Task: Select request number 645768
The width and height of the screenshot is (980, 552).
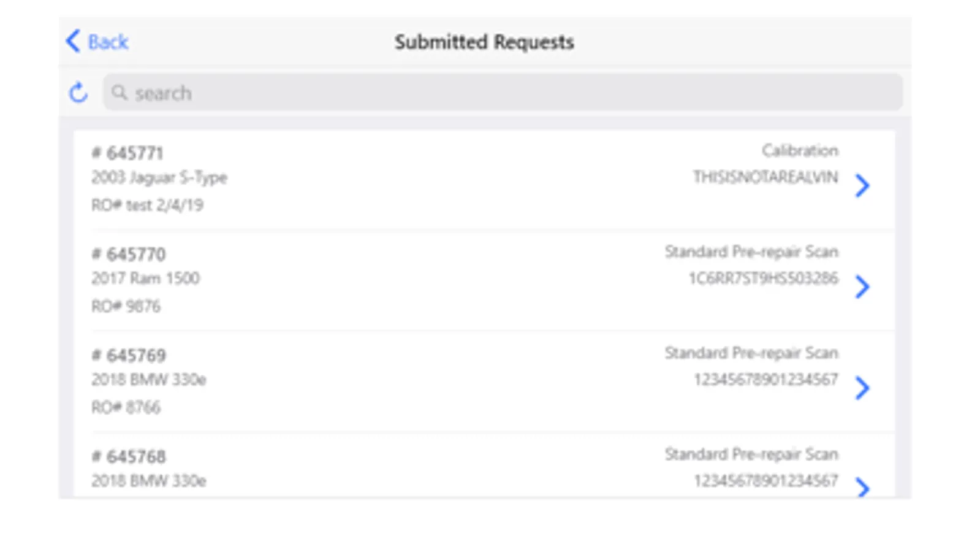Action: [x=129, y=456]
